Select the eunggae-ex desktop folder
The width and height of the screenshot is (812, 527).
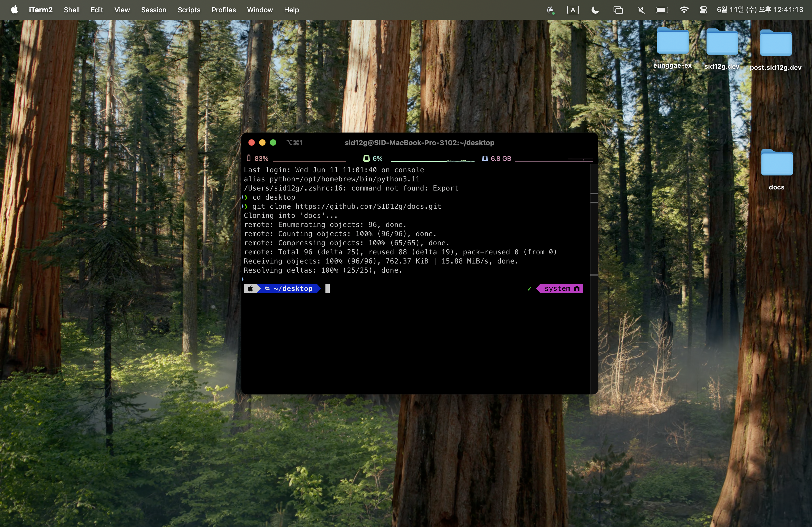coord(672,48)
